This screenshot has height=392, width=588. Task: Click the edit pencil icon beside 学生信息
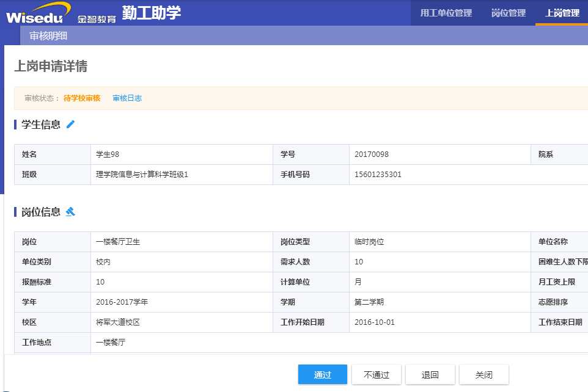tap(70, 125)
